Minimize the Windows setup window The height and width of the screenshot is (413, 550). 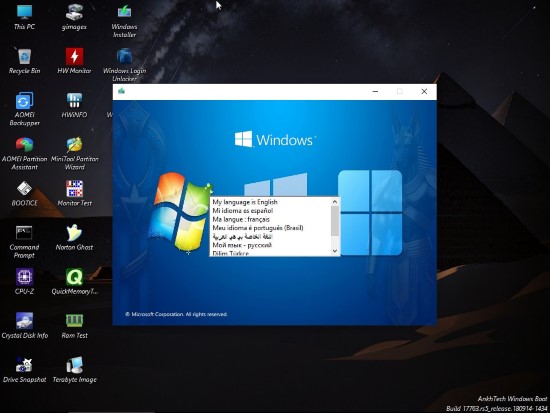point(375,92)
